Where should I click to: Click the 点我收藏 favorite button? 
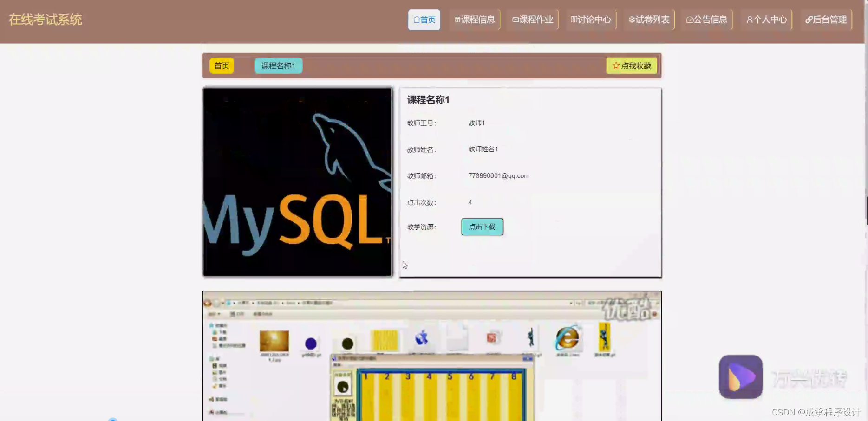[632, 65]
